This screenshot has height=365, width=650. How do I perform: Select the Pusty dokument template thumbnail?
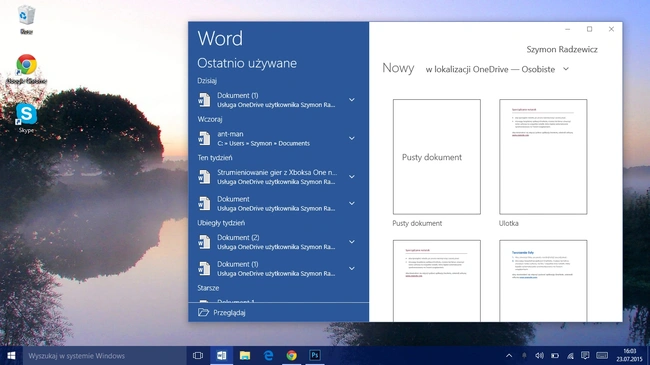coord(437,157)
